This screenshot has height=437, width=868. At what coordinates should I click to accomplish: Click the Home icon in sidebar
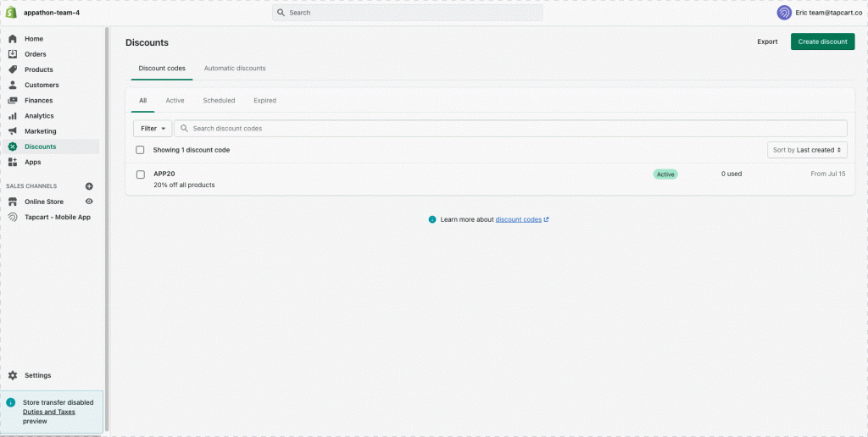tap(13, 39)
